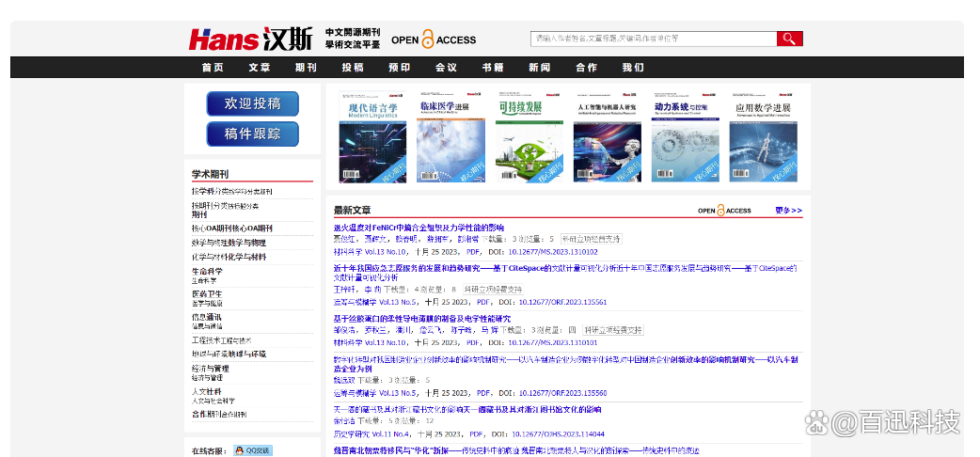This screenshot has height=457, width=980.
Task: Focus the search input field
Action: coord(654,39)
